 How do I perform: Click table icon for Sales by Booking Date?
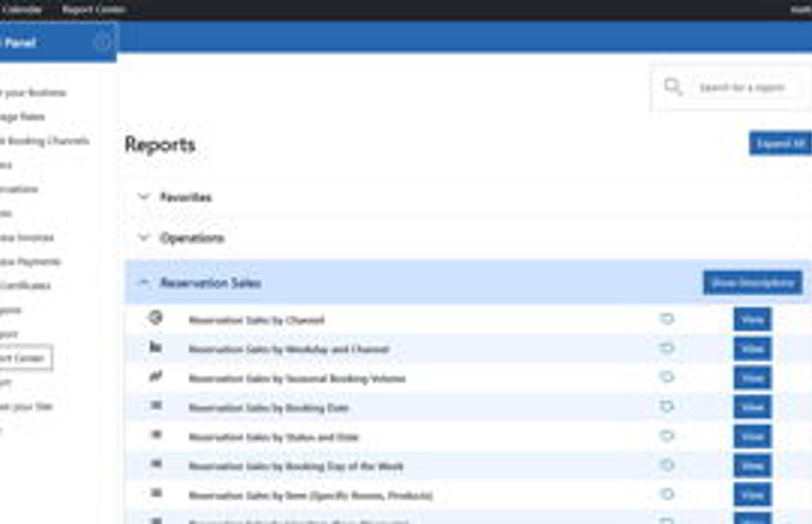156,405
